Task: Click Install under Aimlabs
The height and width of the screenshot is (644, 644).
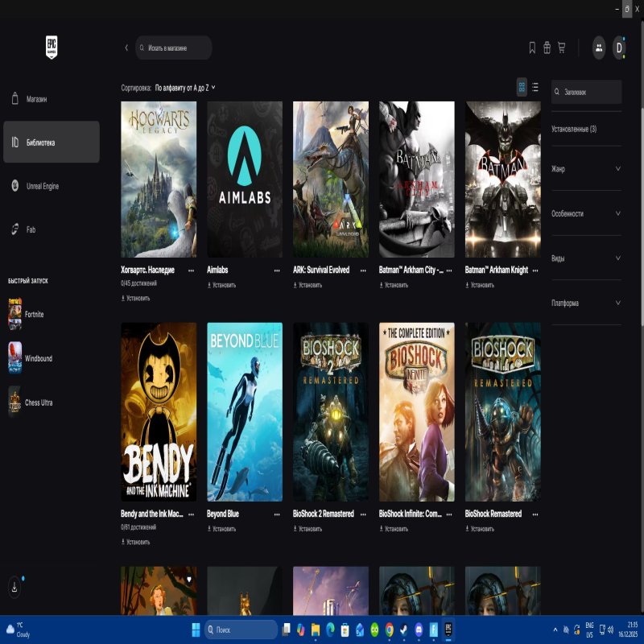Action: [x=222, y=285]
